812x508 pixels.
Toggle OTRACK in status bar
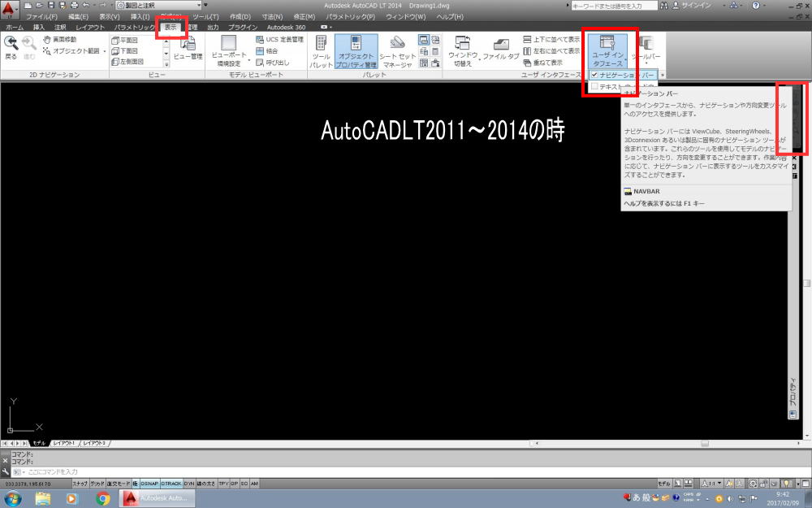coord(171,484)
